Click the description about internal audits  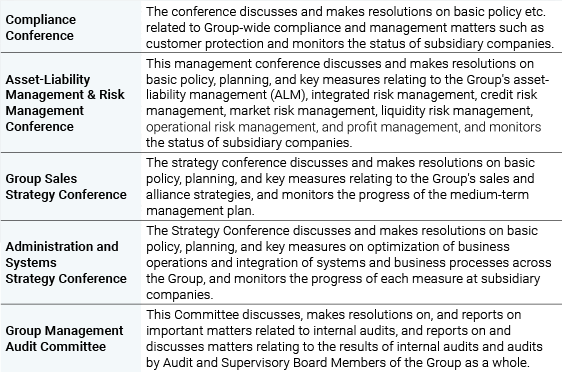(x=344, y=339)
